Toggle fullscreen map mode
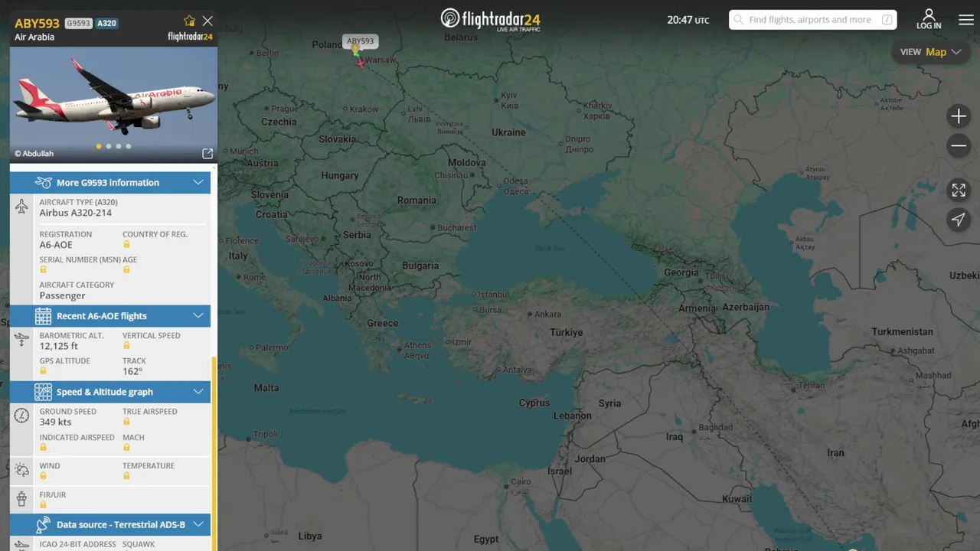This screenshot has width=980, height=551. (x=959, y=190)
